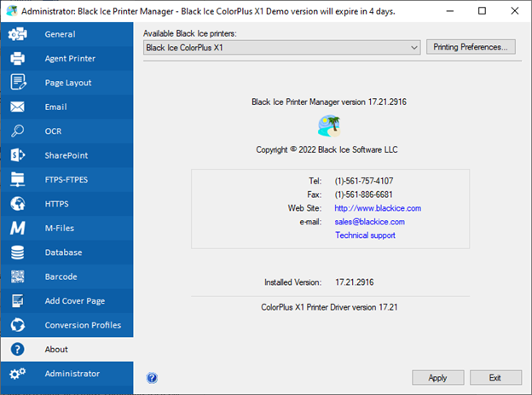Click the FTPS-FTPES server icon
The image size is (532, 395).
(x=18, y=180)
